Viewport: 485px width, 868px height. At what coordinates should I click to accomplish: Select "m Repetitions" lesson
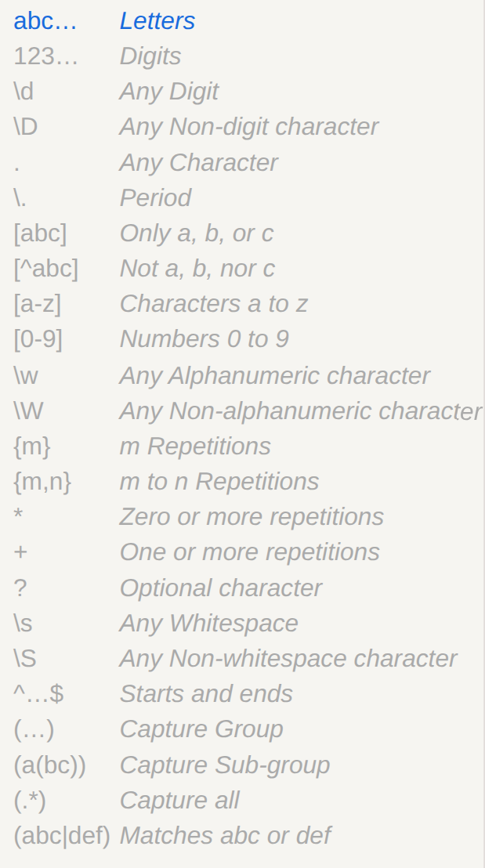(194, 447)
